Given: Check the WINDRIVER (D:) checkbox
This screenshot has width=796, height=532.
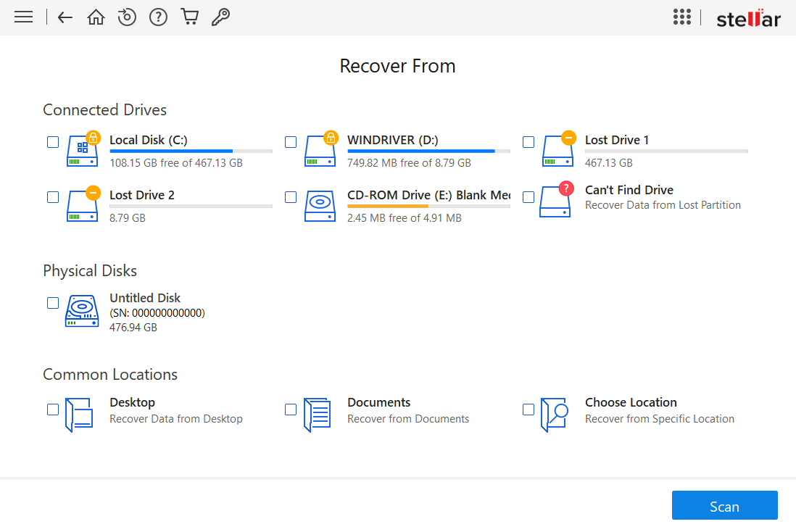Looking at the screenshot, I should (x=291, y=142).
